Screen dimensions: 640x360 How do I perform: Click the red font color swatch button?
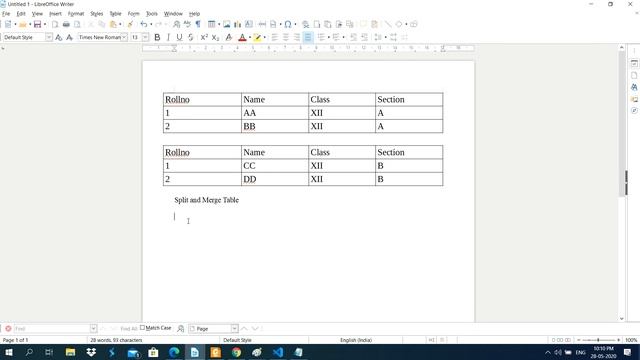point(242,37)
